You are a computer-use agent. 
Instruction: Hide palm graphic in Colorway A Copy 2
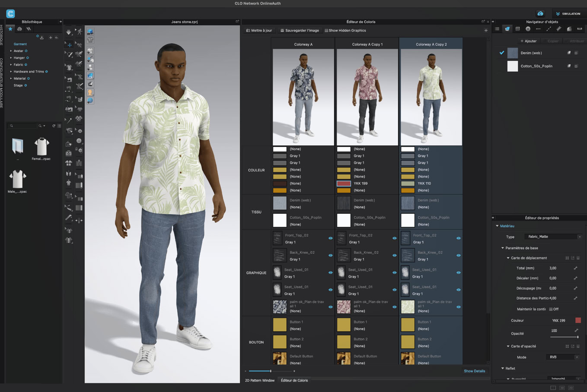coord(458,307)
